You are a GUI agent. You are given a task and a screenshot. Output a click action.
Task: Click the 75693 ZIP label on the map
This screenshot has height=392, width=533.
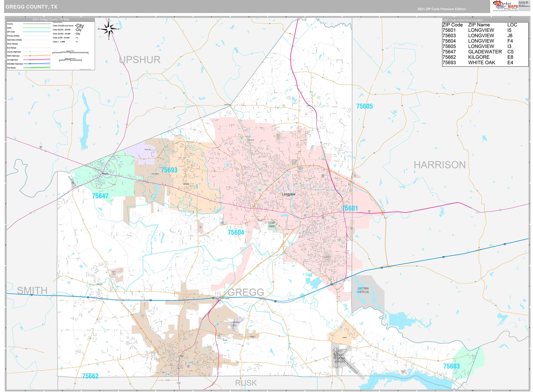(169, 170)
